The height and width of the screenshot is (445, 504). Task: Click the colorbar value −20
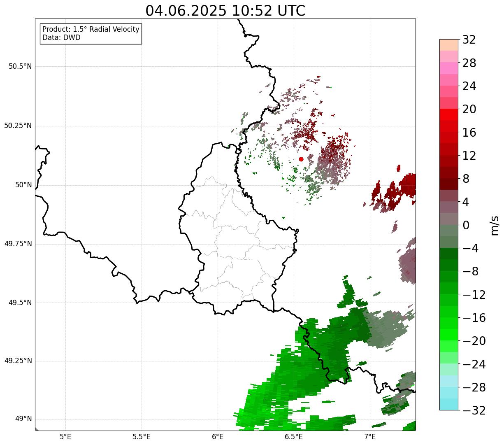pos(474,341)
